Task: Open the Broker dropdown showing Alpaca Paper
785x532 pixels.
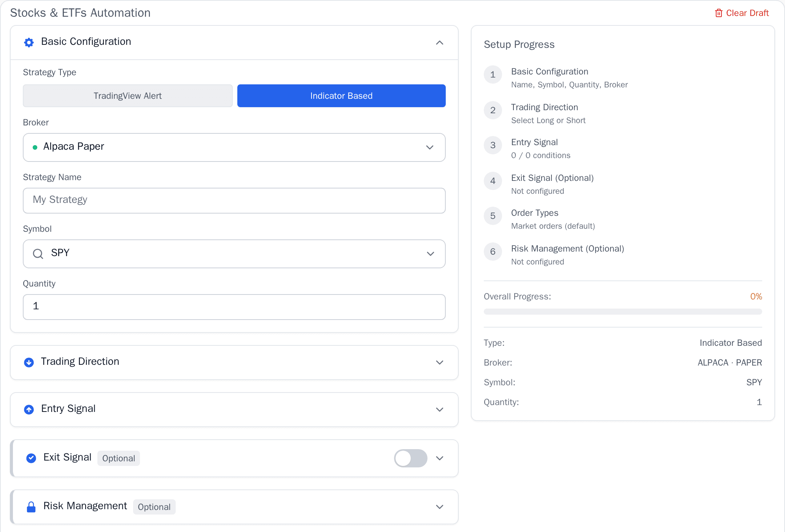Action: click(x=234, y=147)
